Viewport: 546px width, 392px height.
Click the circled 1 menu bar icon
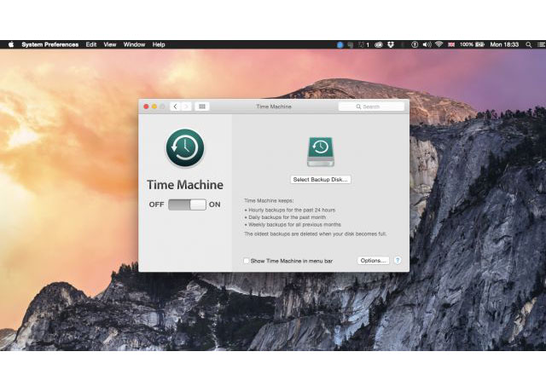(x=415, y=44)
